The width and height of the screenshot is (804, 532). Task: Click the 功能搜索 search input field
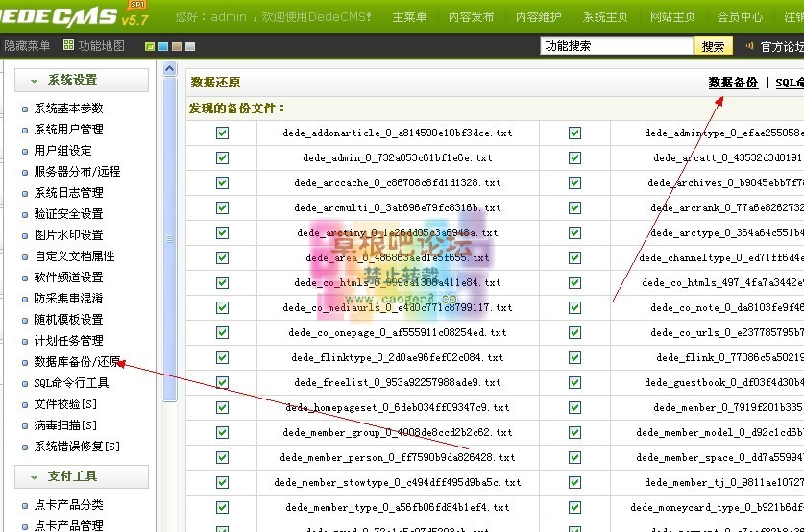[616, 46]
